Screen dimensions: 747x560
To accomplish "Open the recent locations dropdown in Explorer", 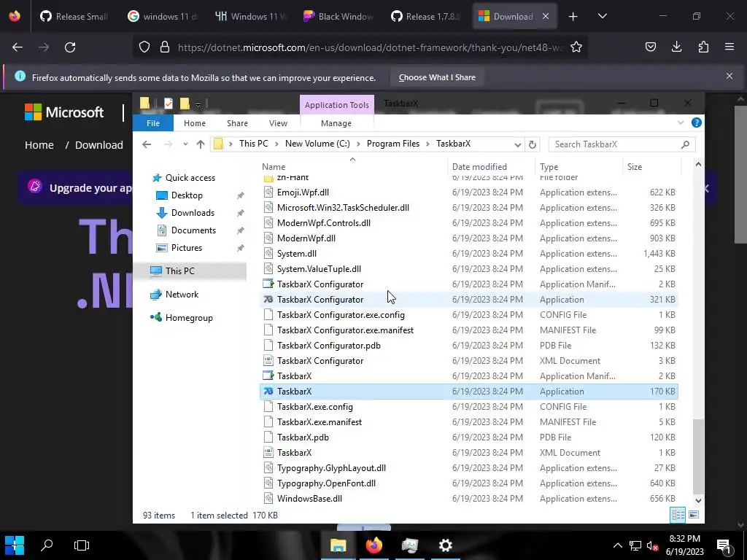I will pos(185,144).
